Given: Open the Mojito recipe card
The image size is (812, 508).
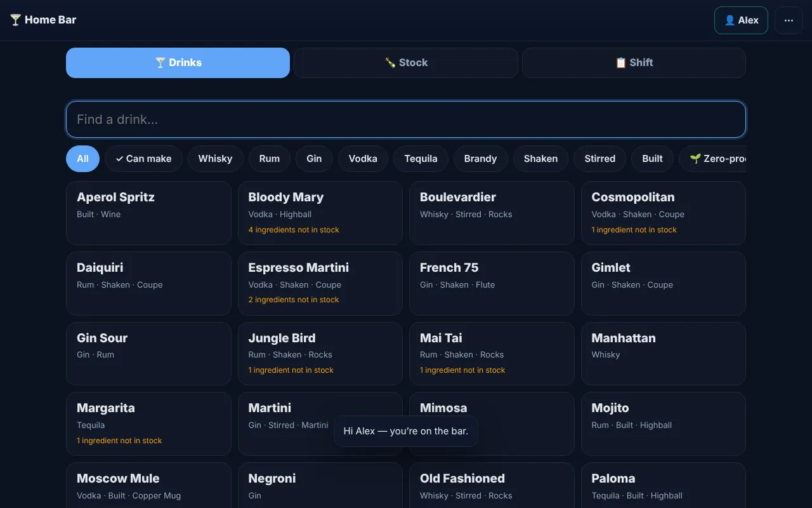Looking at the screenshot, I should (664, 424).
